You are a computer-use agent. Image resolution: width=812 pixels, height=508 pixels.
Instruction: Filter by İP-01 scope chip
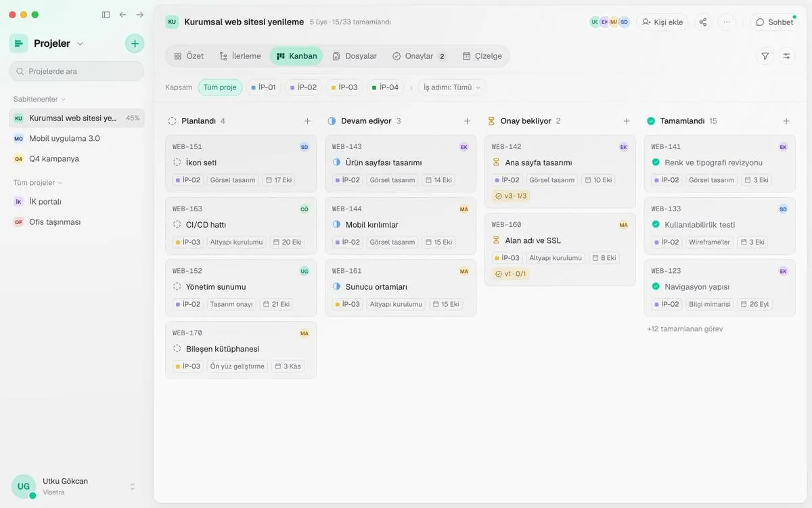click(x=263, y=87)
